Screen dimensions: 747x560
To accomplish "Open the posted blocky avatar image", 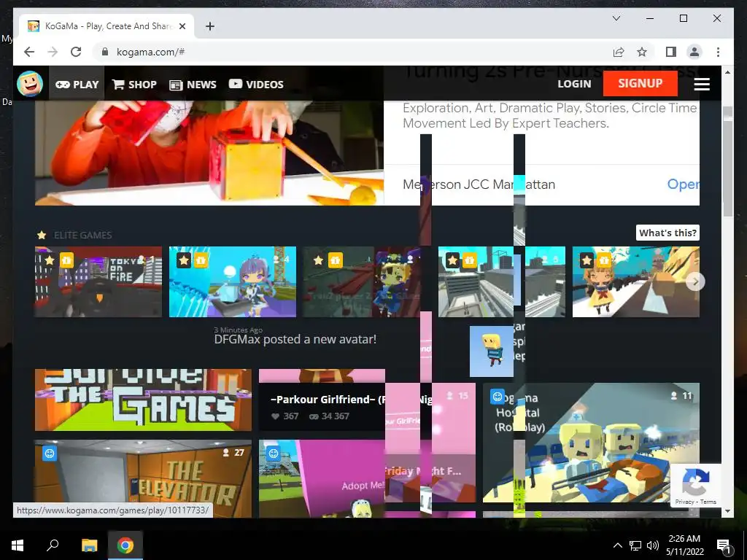I will [x=491, y=351].
